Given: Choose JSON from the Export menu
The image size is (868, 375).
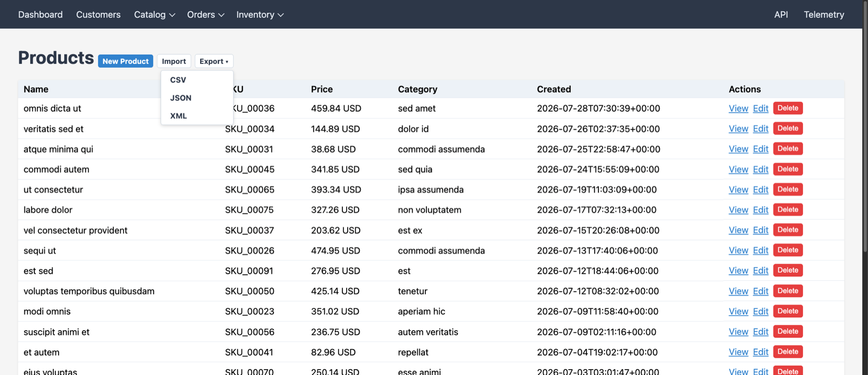Looking at the screenshot, I should click(197, 98).
